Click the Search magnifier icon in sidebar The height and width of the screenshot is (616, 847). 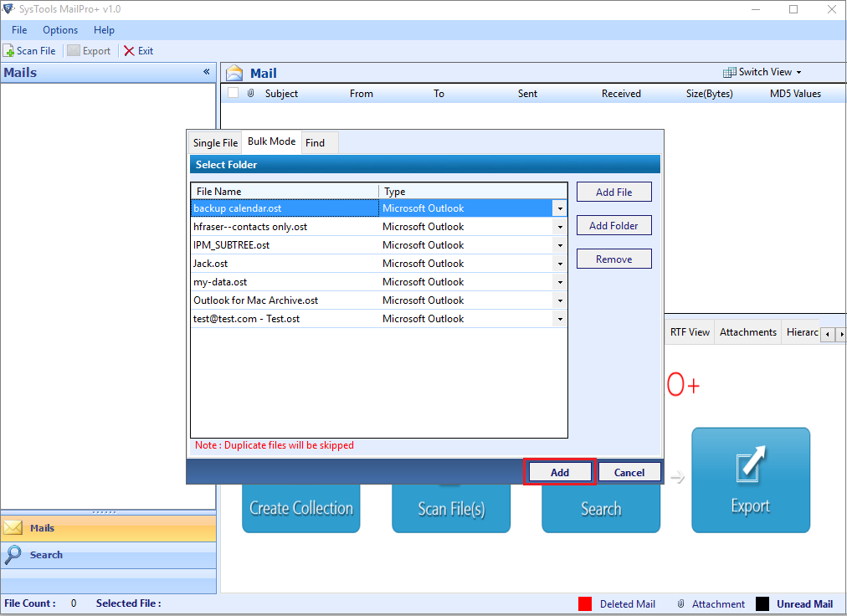coord(13,554)
